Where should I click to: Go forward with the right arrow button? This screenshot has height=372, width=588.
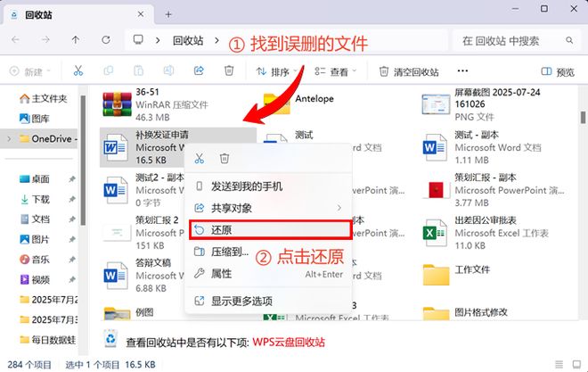[45, 39]
